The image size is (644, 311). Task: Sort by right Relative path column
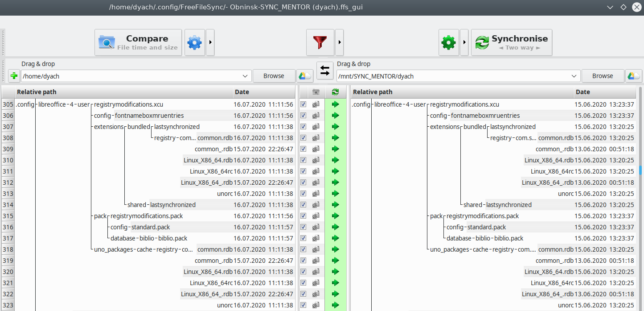coord(462,92)
